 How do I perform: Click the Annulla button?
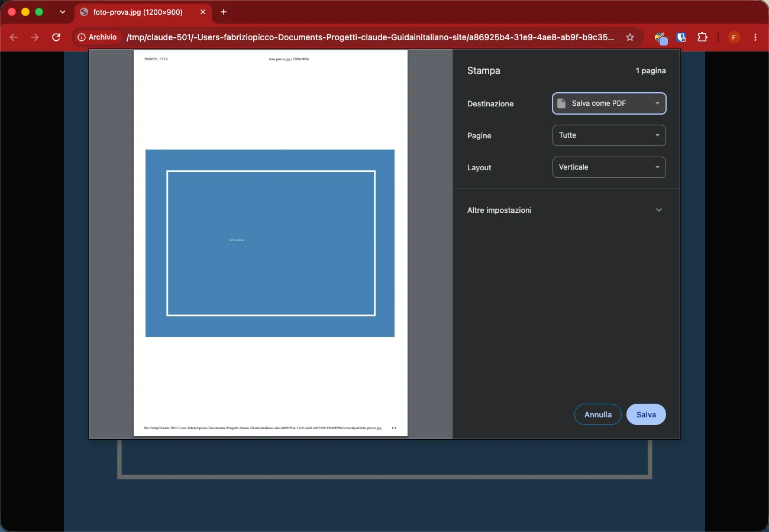click(x=598, y=414)
